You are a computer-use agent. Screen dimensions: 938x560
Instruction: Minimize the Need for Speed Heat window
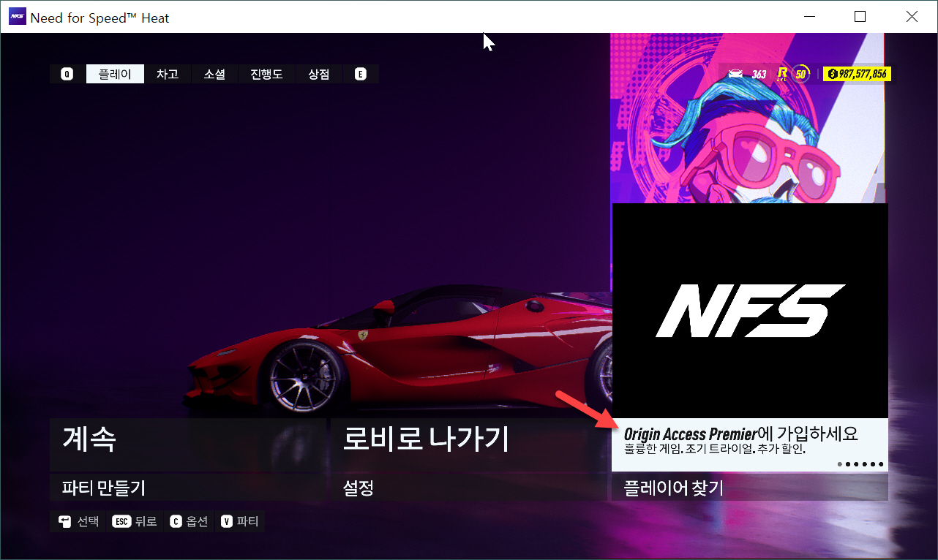click(808, 17)
